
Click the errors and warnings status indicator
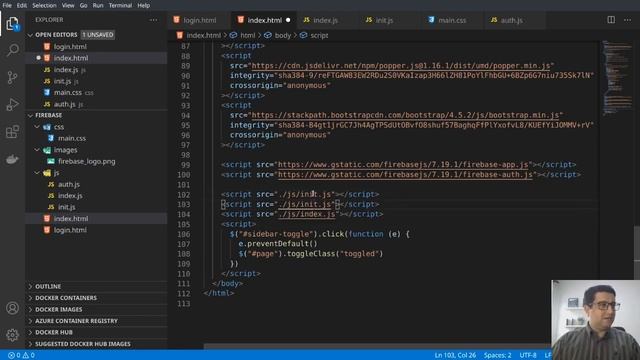(21, 355)
